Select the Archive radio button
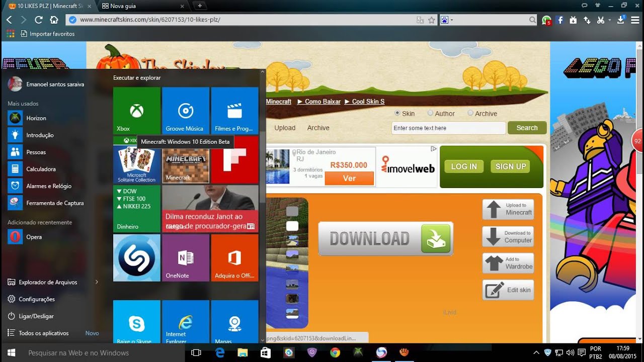Screen dimensions: 644x362 [x=470, y=113]
